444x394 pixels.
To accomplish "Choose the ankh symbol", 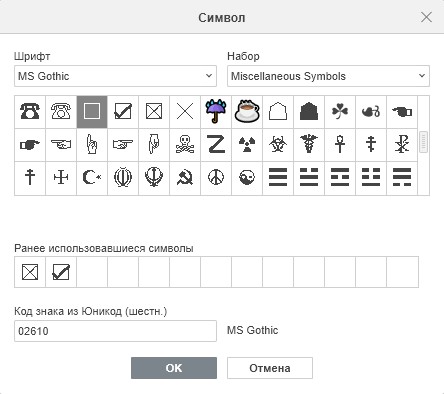I will tap(340, 145).
